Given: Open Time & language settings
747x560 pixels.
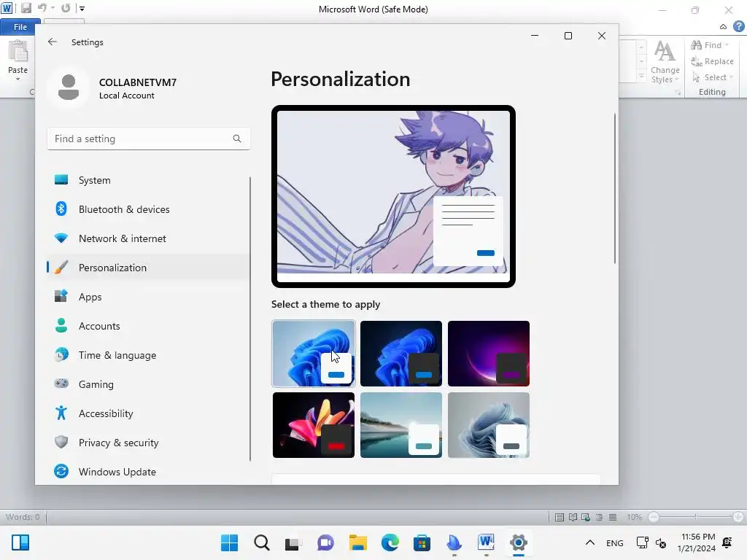Looking at the screenshot, I should [148, 355].
